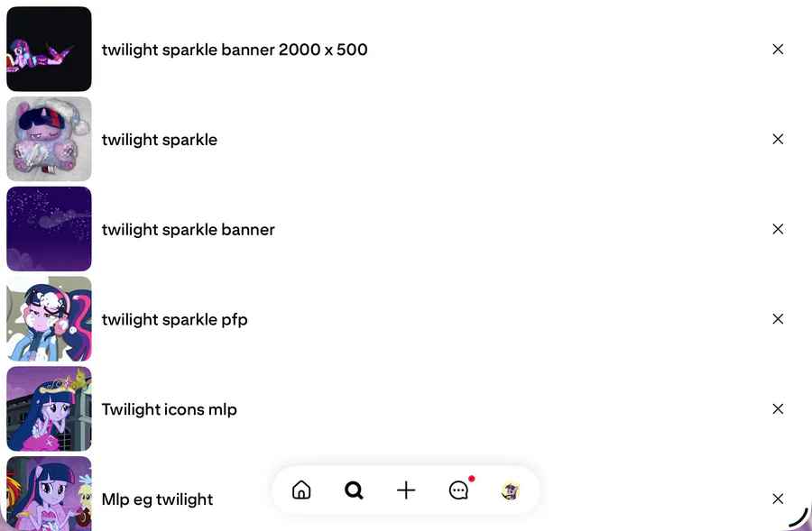This screenshot has width=812, height=531.
Task: Open the profile avatar in navigation bar
Action: point(511,490)
